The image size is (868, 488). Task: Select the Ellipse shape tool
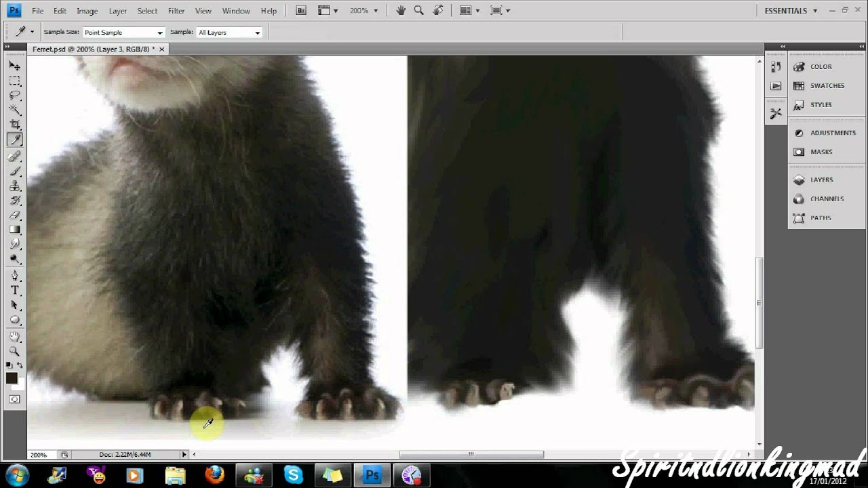point(14,320)
